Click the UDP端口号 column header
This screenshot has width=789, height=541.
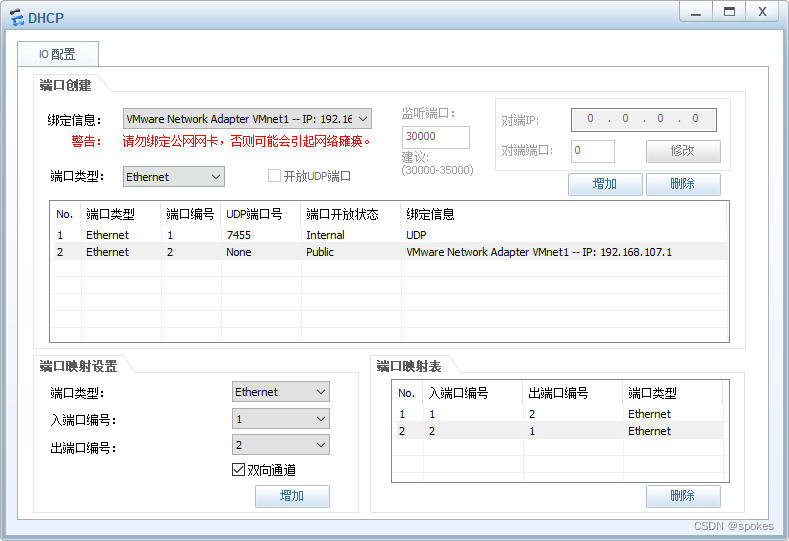coord(261,214)
